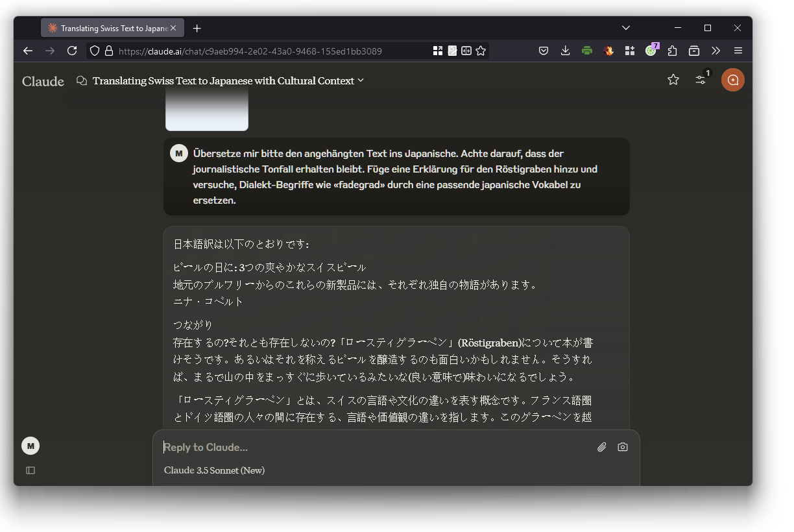Attach a file with the paperclip icon
The height and width of the screenshot is (532, 794).
(602, 447)
